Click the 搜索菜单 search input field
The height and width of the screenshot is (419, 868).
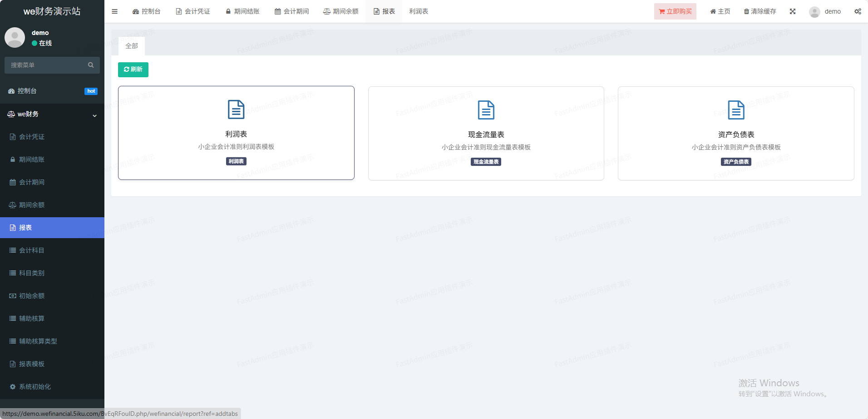pyautogui.click(x=45, y=65)
